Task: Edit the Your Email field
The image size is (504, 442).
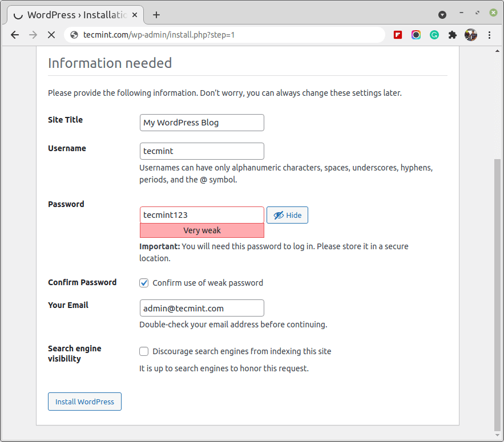Action: pos(202,308)
